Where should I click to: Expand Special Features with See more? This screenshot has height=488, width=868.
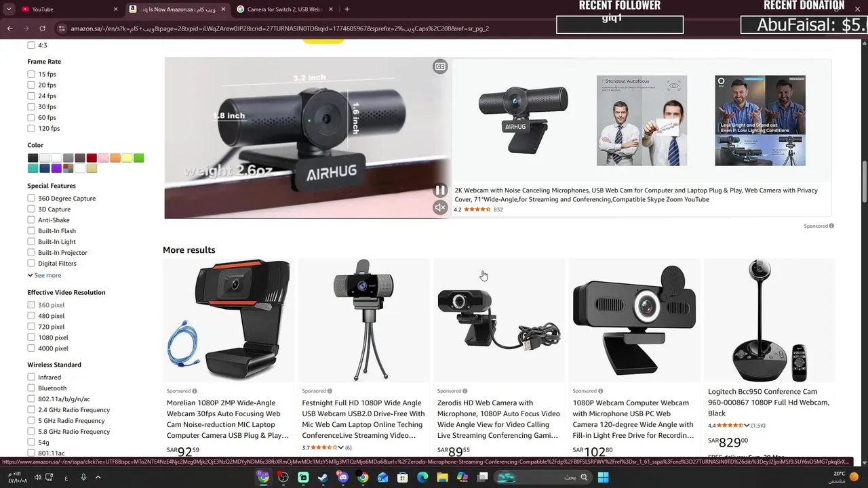(44, 275)
